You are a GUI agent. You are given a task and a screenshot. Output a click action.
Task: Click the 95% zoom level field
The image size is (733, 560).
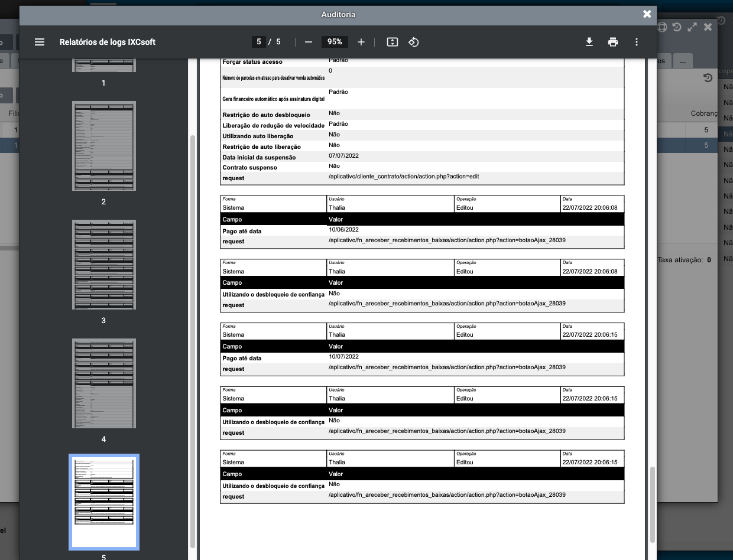(335, 42)
